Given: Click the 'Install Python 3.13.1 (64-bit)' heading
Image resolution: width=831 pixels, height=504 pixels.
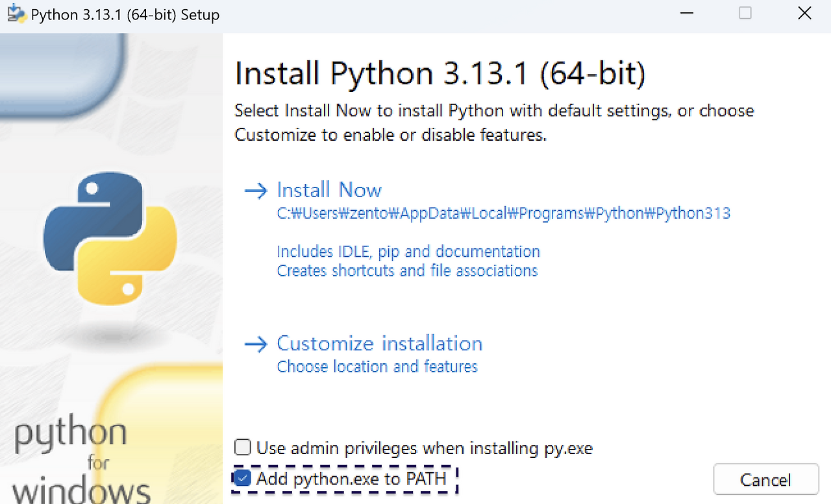Looking at the screenshot, I should tap(440, 73).
